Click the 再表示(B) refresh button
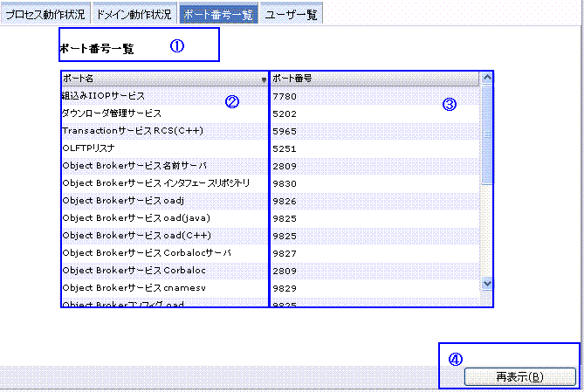The width and height of the screenshot is (584, 392). click(x=519, y=377)
